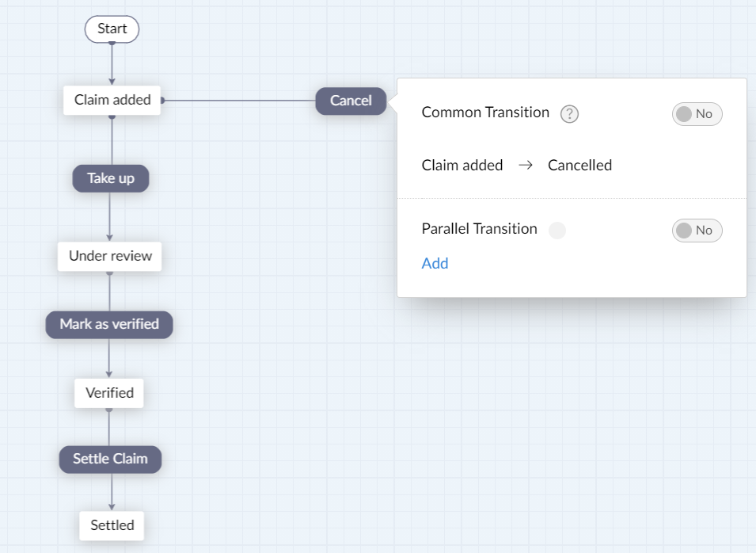Select the Take up transition

[x=111, y=178]
